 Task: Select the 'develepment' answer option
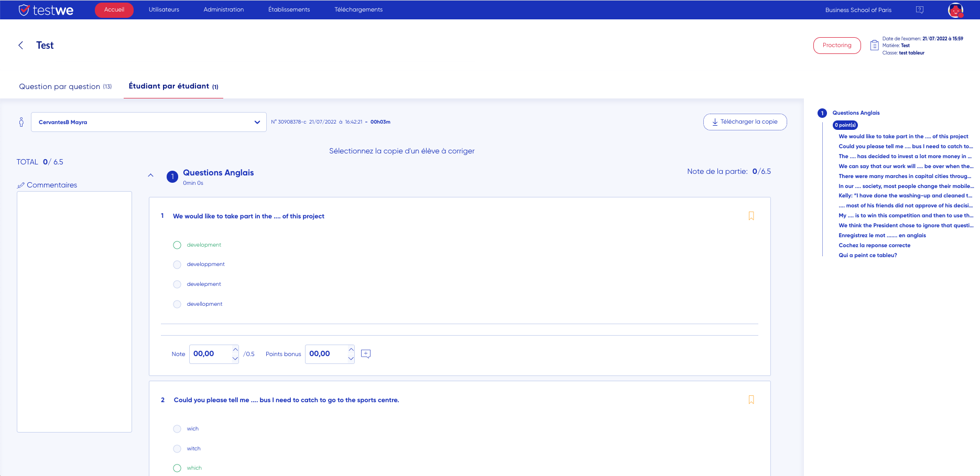pyautogui.click(x=177, y=284)
